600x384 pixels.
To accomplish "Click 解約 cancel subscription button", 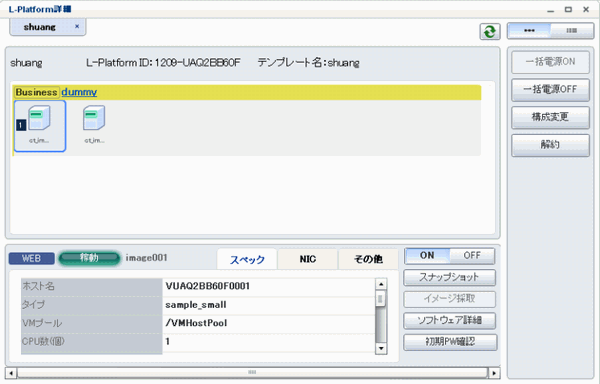I will pos(550,145).
